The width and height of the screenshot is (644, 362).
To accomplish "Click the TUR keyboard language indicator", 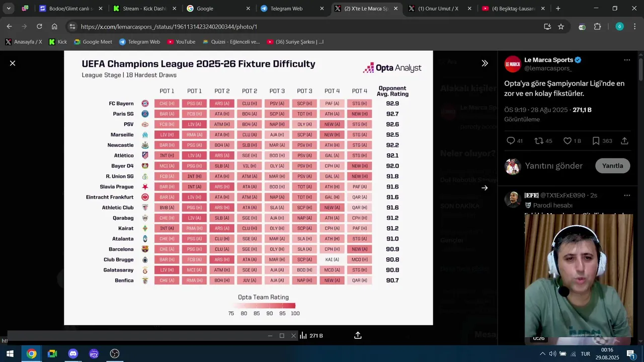I will click(586, 353).
